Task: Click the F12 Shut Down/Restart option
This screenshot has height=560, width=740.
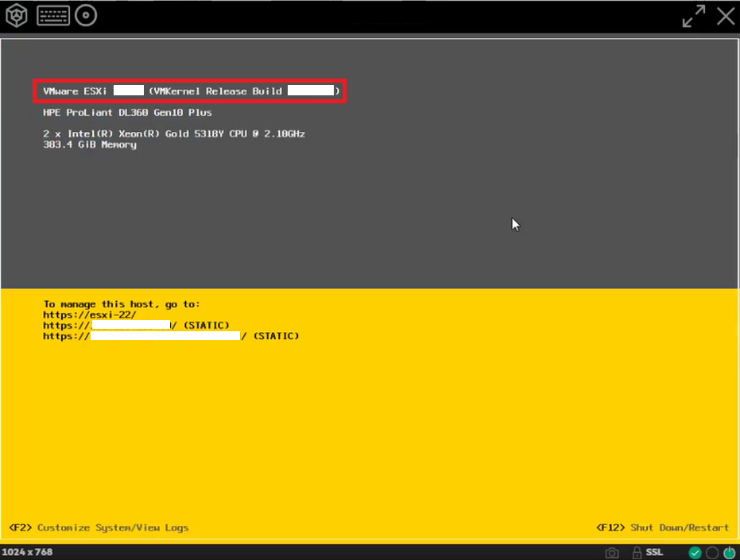Action: [662, 527]
